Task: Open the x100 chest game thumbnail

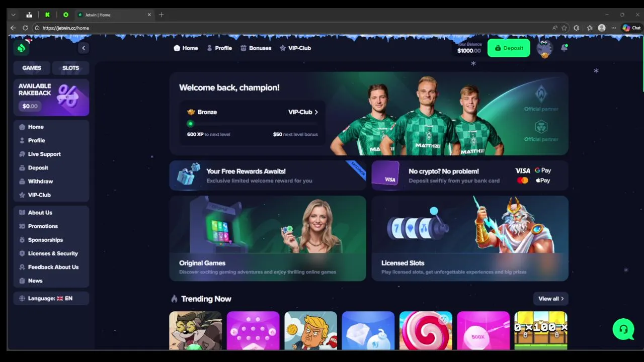Action: coord(541,330)
